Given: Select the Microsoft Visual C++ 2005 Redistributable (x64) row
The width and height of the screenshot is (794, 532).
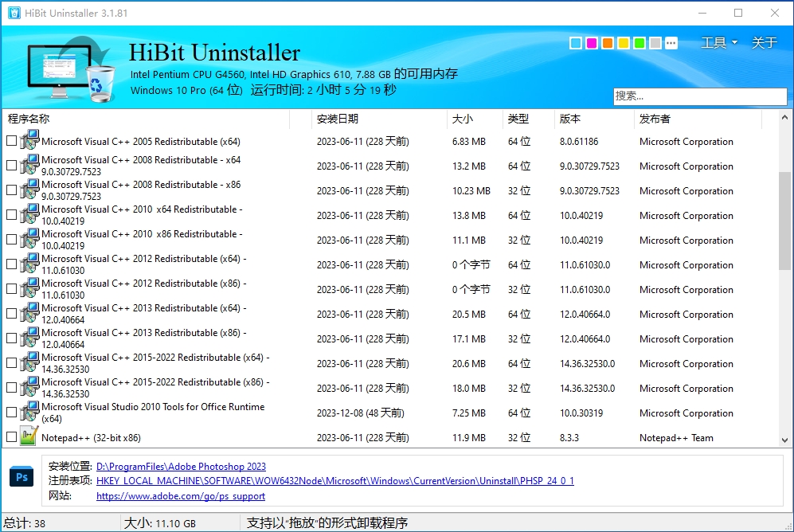Looking at the screenshot, I should (390, 141).
